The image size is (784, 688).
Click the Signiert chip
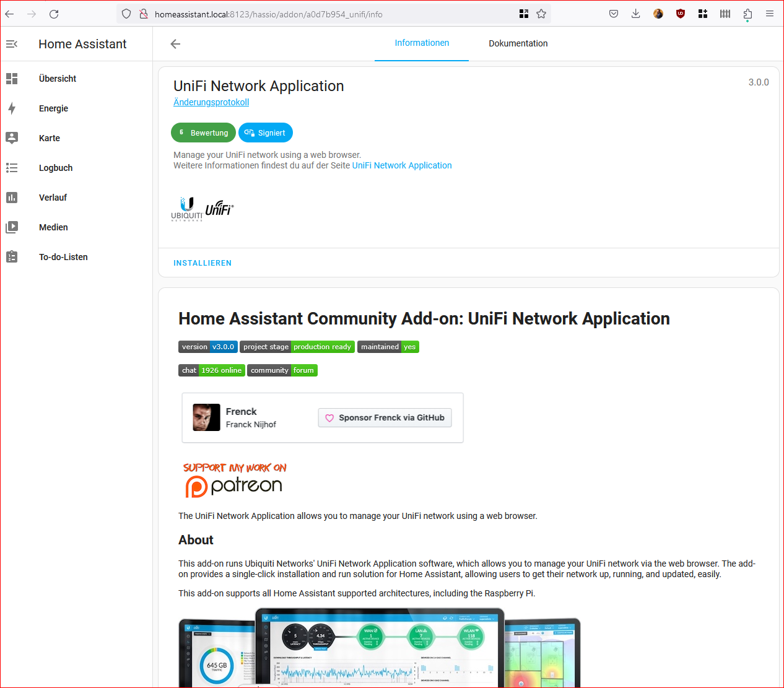click(266, 133)
